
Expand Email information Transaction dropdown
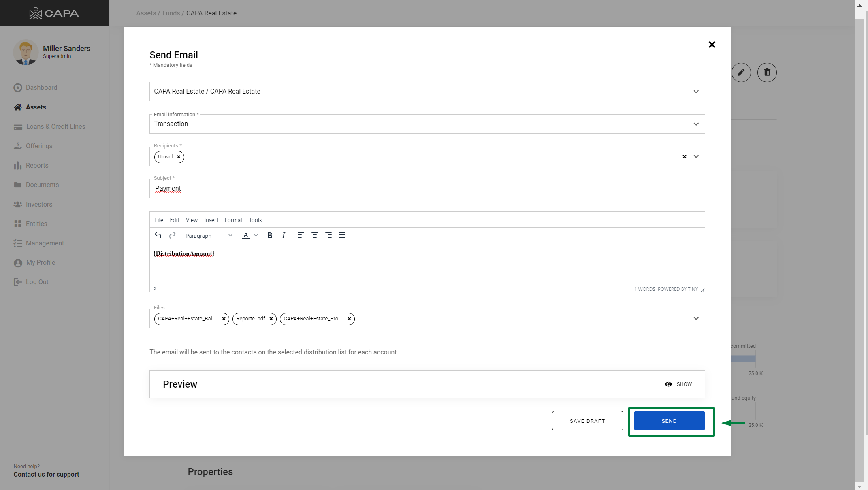coord(696,124)
